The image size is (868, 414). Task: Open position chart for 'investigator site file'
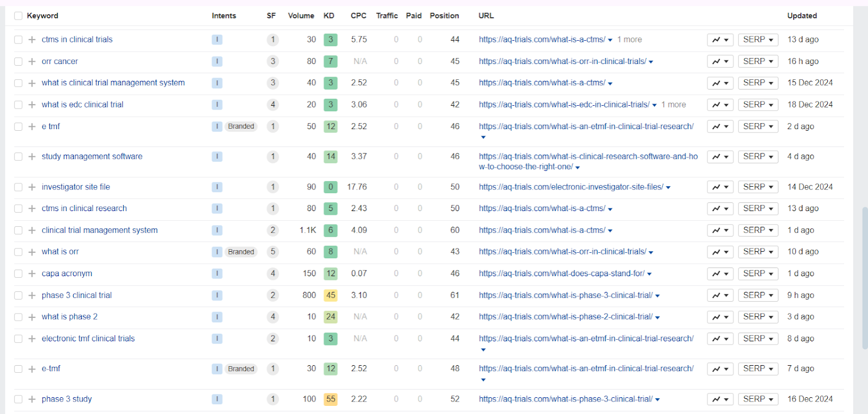(x=720, y=187)
